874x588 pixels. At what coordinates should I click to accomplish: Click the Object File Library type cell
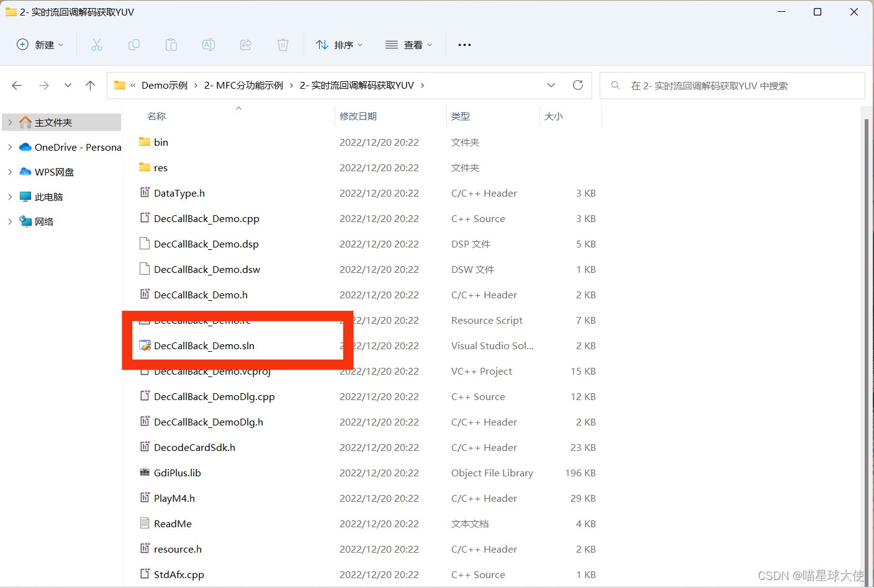(x=492, y=473)
